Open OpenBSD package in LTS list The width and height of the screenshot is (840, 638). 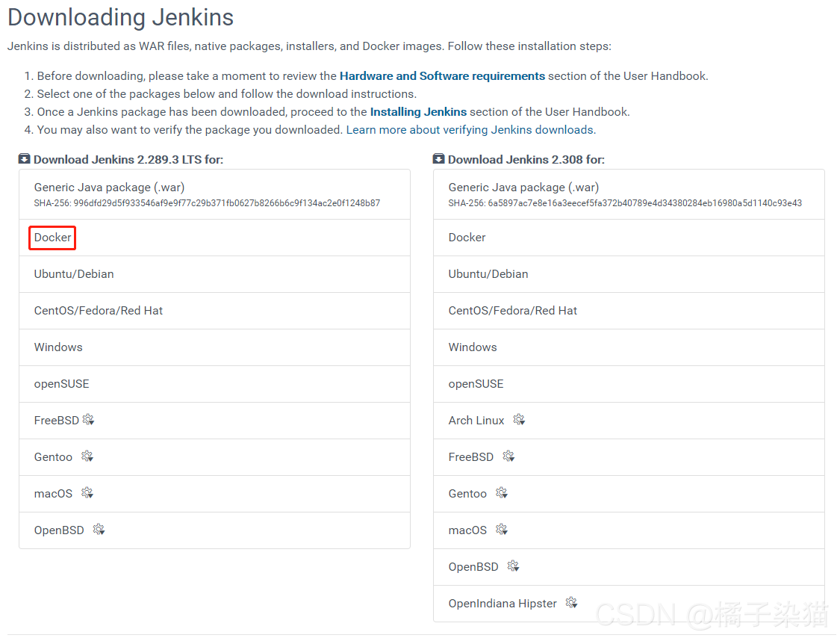coord(214,530)
